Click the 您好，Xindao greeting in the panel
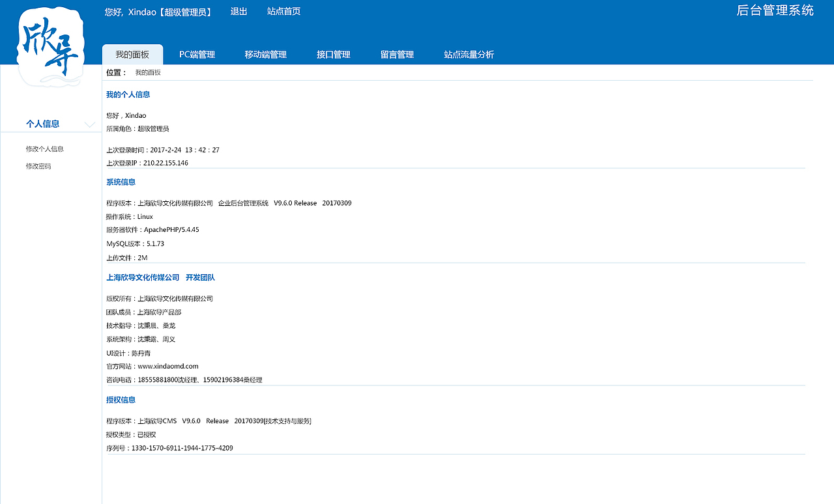Screen dimensions: 834x504 126,116
